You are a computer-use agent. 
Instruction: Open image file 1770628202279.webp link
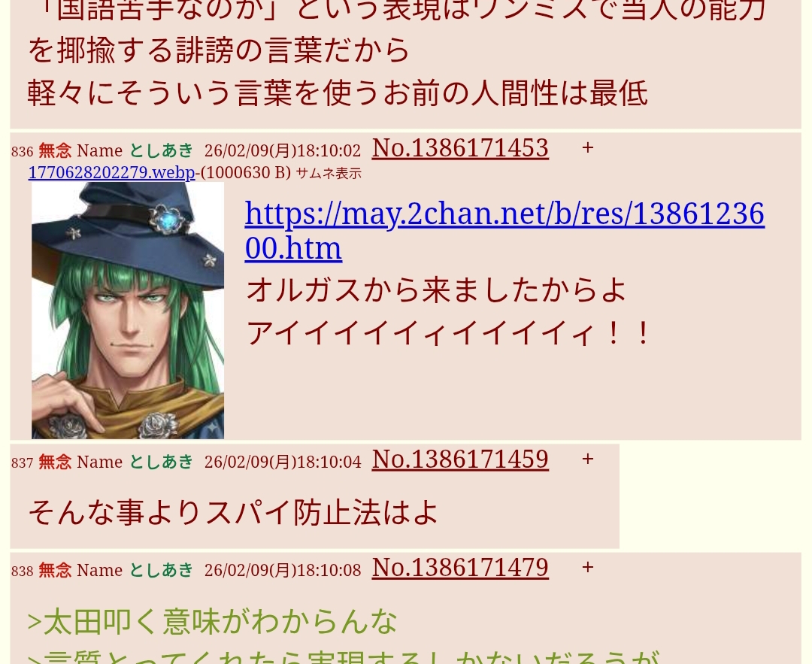[111, 172]
